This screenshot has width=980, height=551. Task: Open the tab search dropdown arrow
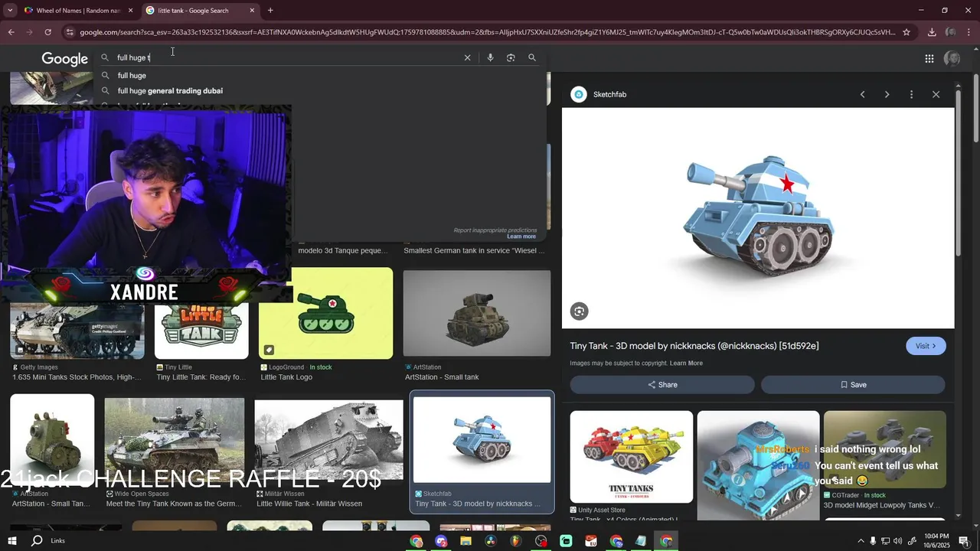click(x=9, y=11)
